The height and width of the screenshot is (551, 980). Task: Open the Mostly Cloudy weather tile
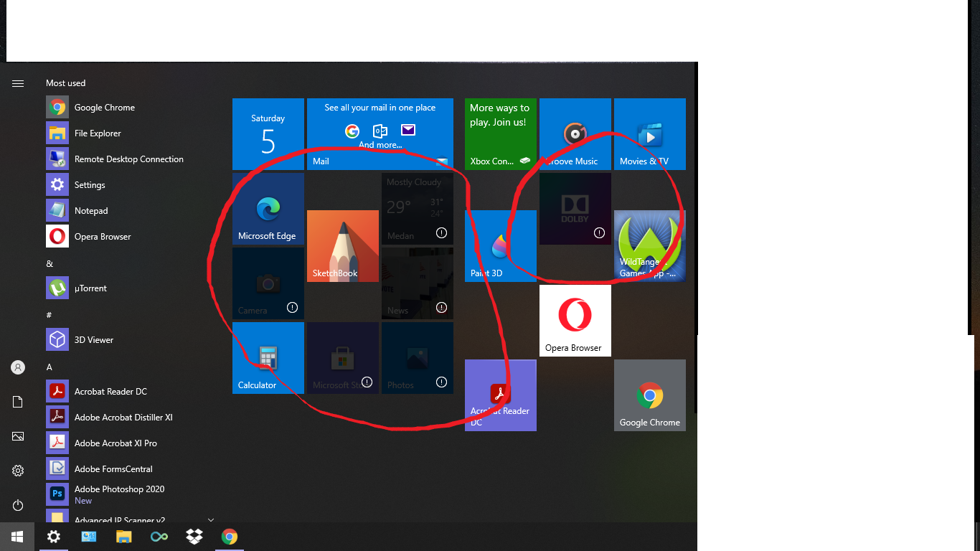point(418,209)
